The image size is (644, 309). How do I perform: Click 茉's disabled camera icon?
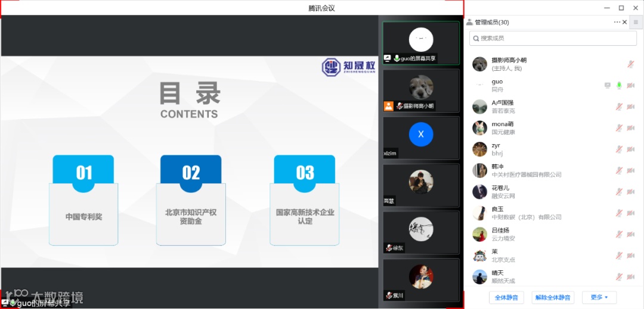coord(631,255)
